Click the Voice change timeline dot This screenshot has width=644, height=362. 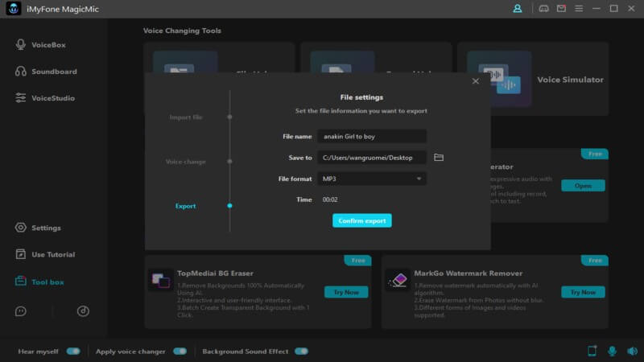pos(229,162)
